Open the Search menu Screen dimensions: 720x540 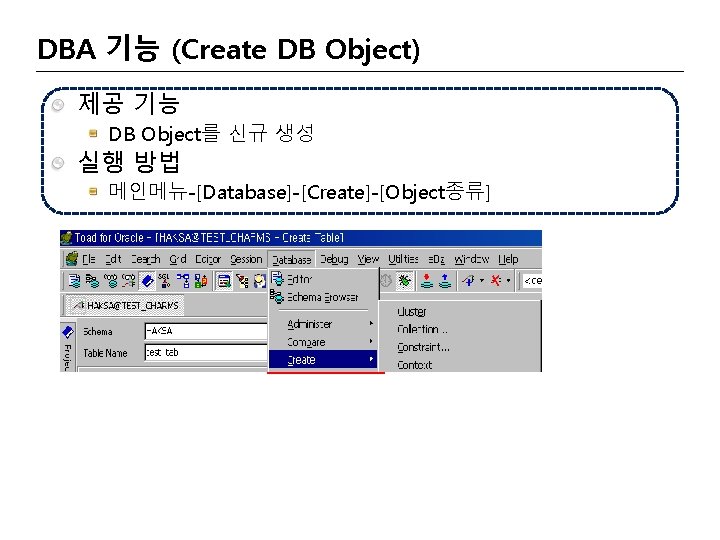tap(146, 259)
